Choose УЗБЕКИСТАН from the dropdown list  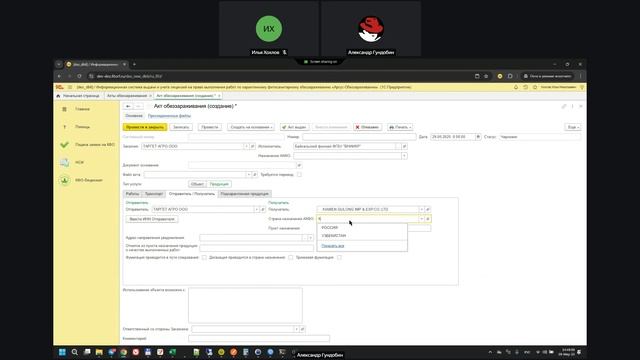(334, 236)
